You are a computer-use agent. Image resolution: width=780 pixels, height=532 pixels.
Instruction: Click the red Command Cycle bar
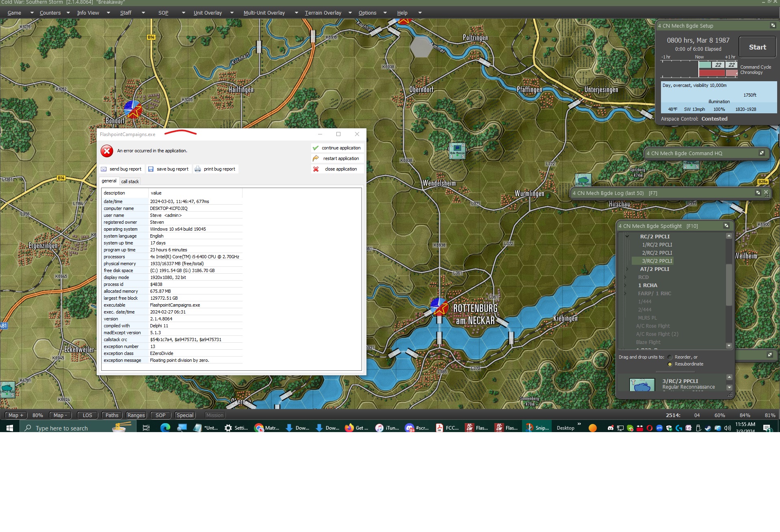pos(712,73)
